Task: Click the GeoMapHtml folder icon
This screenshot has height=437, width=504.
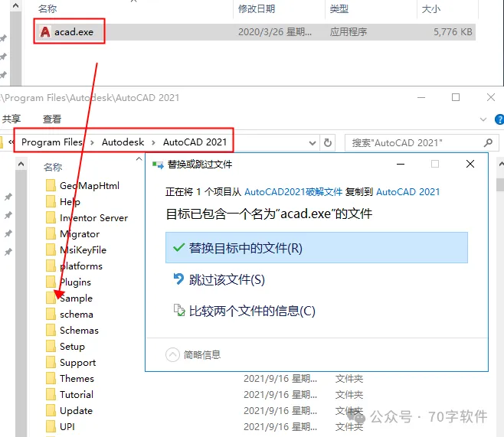Action: tap(51, 185)
